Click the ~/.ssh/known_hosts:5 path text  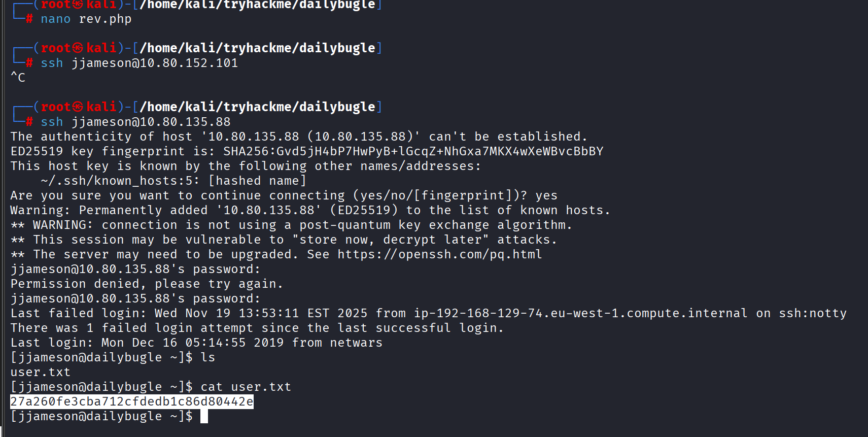click(121, 181)
